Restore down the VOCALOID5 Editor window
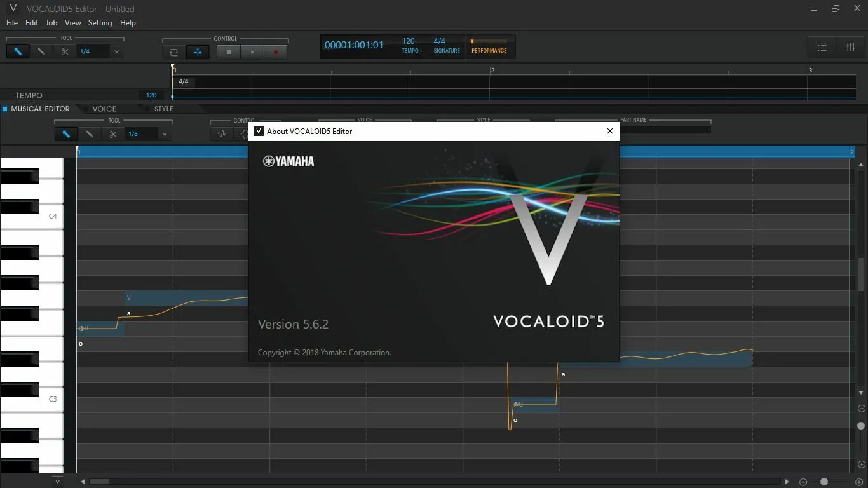 (836, 9)
